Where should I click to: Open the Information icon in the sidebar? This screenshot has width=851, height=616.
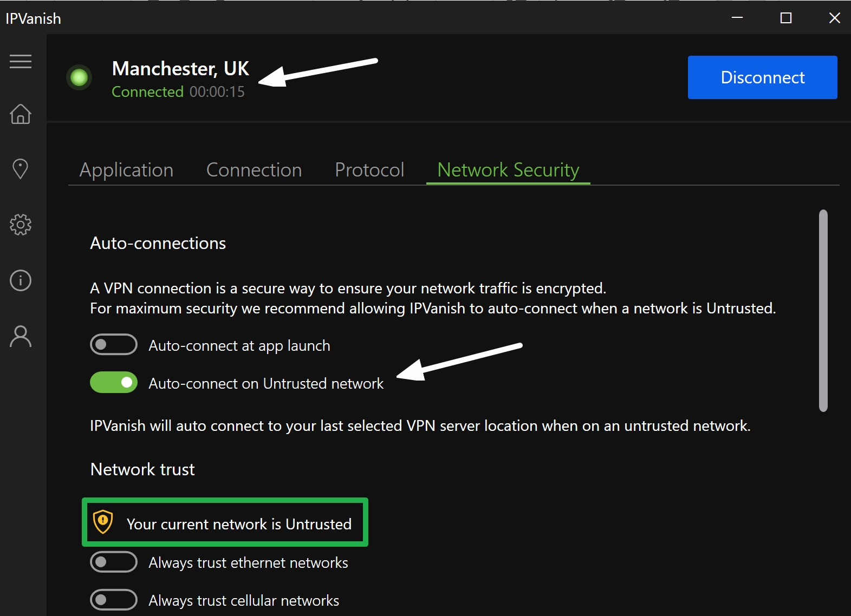click(x=21, y=280)
